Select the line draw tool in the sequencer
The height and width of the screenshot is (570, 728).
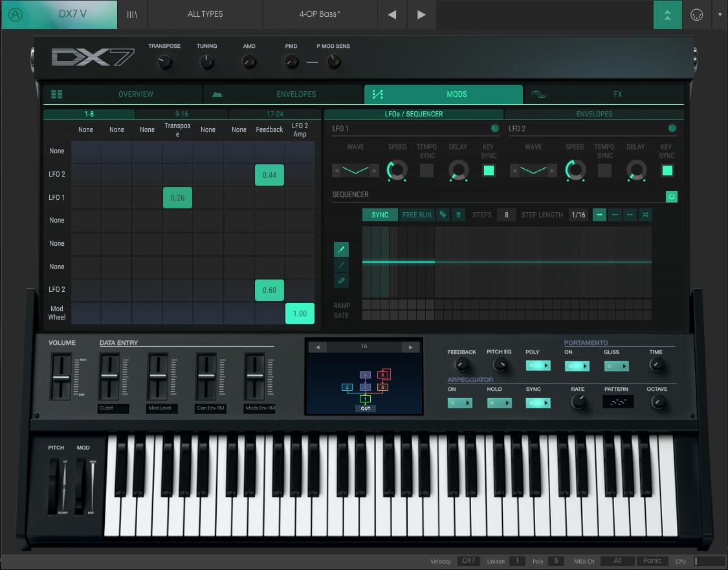click(341, 265)
